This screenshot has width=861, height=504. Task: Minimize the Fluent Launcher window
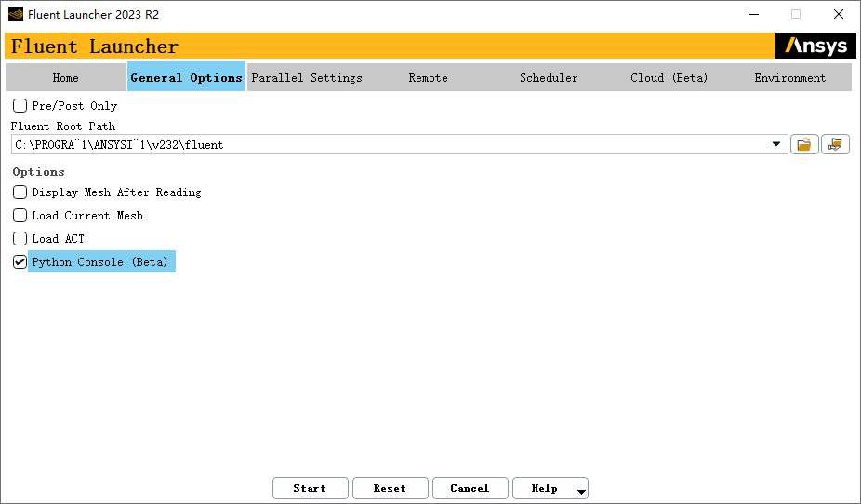[x=754, y=14]
